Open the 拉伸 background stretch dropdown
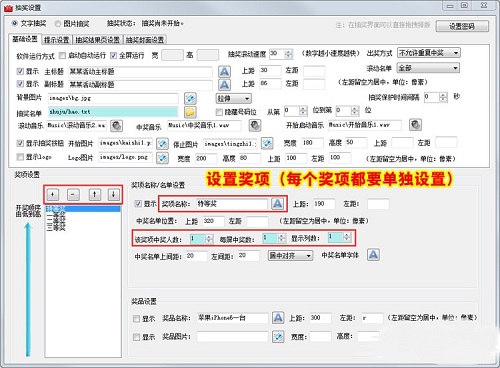This screenshot has height=368, width=500. pos(234,99)
